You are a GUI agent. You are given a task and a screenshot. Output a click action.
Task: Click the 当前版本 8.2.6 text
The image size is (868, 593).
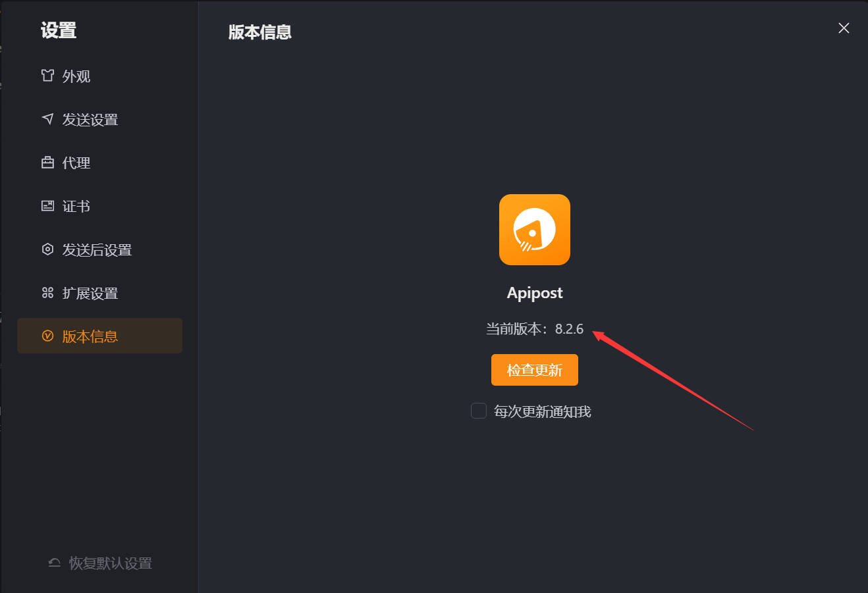534,329
